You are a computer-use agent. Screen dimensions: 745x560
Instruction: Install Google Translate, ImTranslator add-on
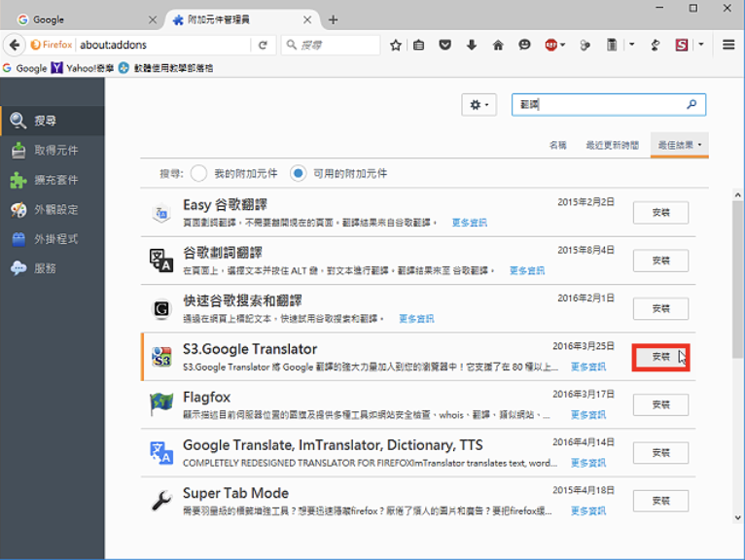660,453
